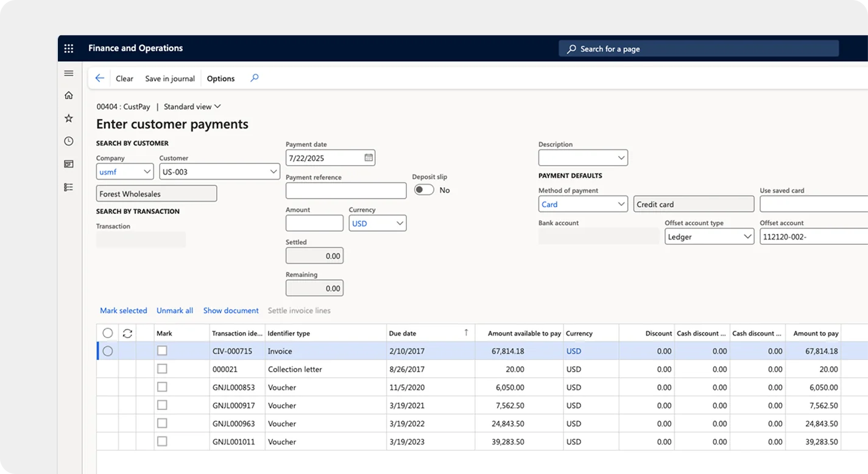The image size is (868, 474).
Task: Click the Collection letter cell
Action: [x=325, y=369]
